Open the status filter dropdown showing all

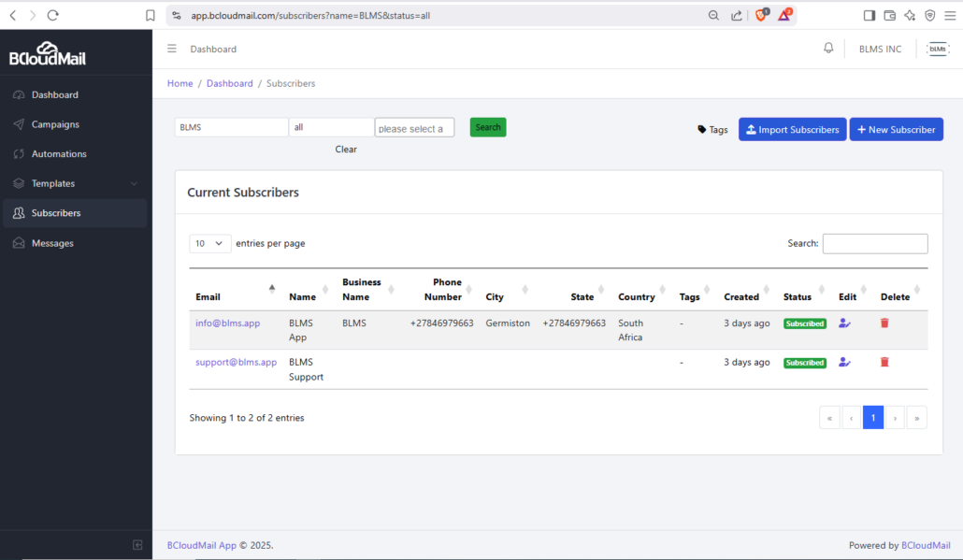tap(331, 127)
